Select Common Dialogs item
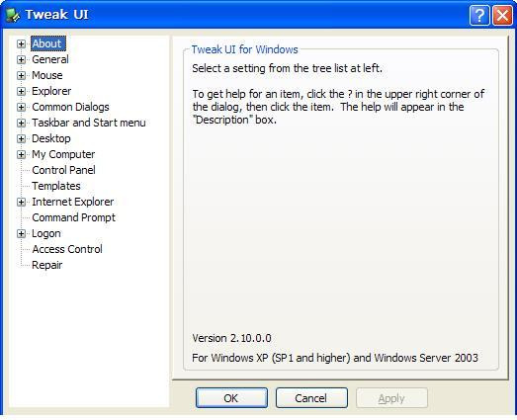 point(70,107)
